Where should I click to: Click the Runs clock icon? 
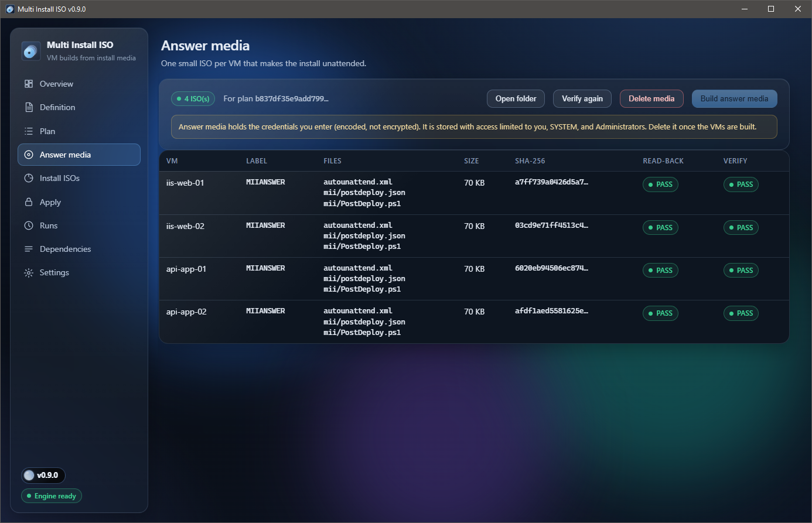(x=29, y=225)
